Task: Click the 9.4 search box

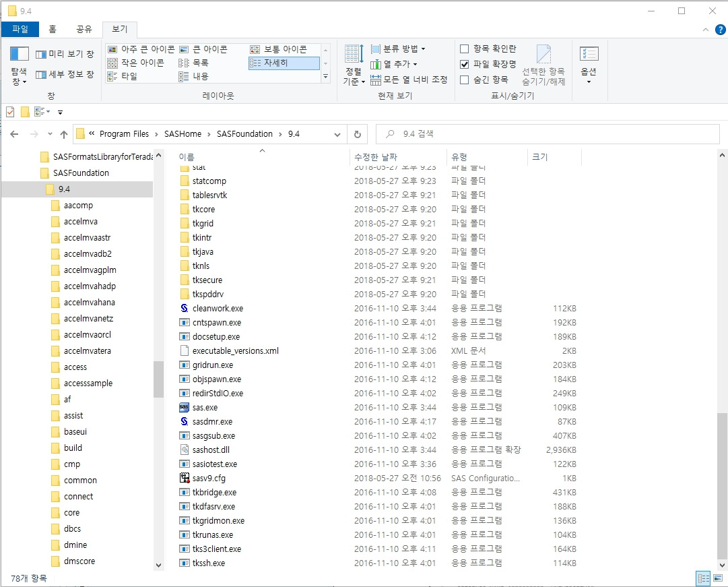Action: coord(548,134)
